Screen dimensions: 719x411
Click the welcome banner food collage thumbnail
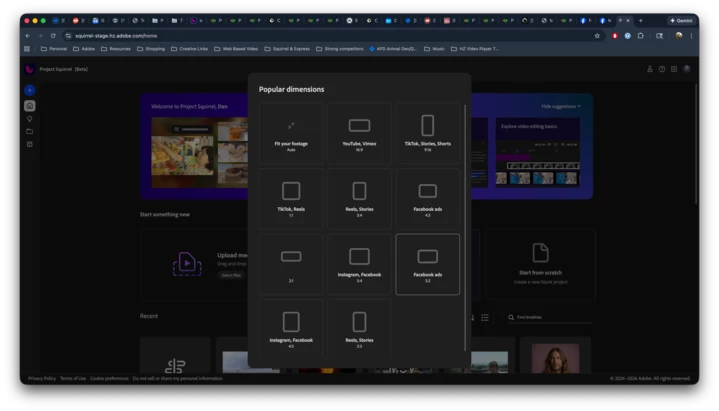(x=200, y=152)
